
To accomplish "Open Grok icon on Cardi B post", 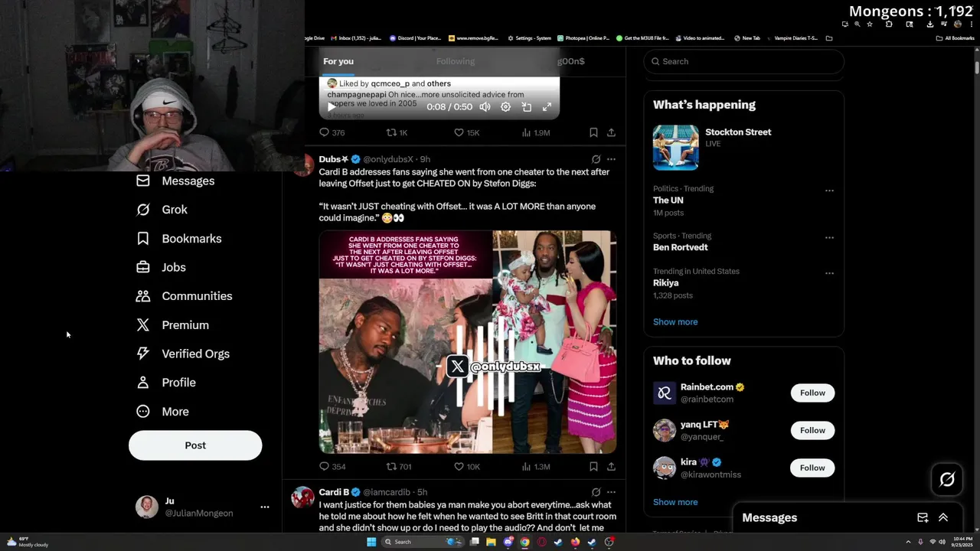I will coord(596,492).
